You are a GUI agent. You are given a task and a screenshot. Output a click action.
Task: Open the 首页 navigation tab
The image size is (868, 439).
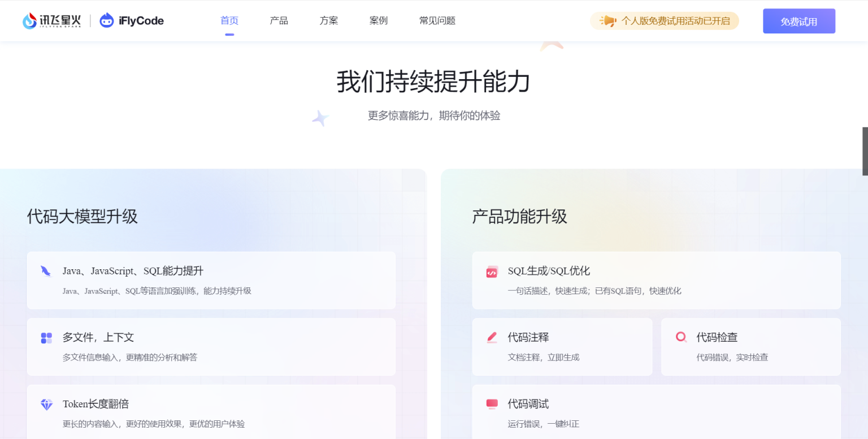[229, 21]
